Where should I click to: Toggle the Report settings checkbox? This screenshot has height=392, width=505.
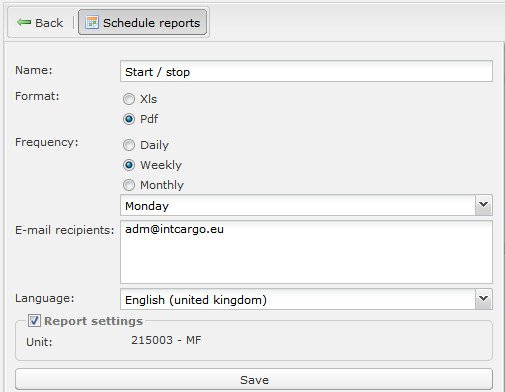point(34,321)
